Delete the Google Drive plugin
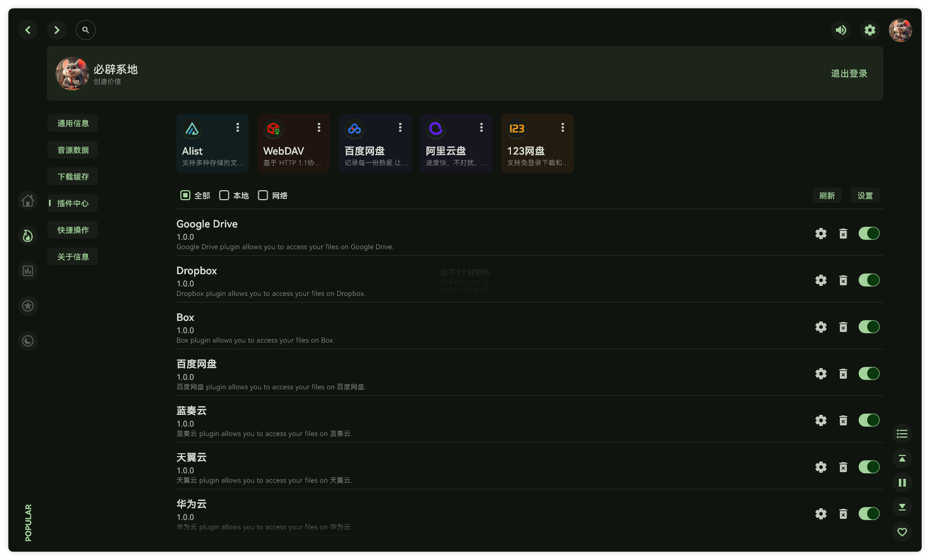Image resolution: width=930 pixels, height=560 pixels. pyautogui.click(x=843, y=234)
